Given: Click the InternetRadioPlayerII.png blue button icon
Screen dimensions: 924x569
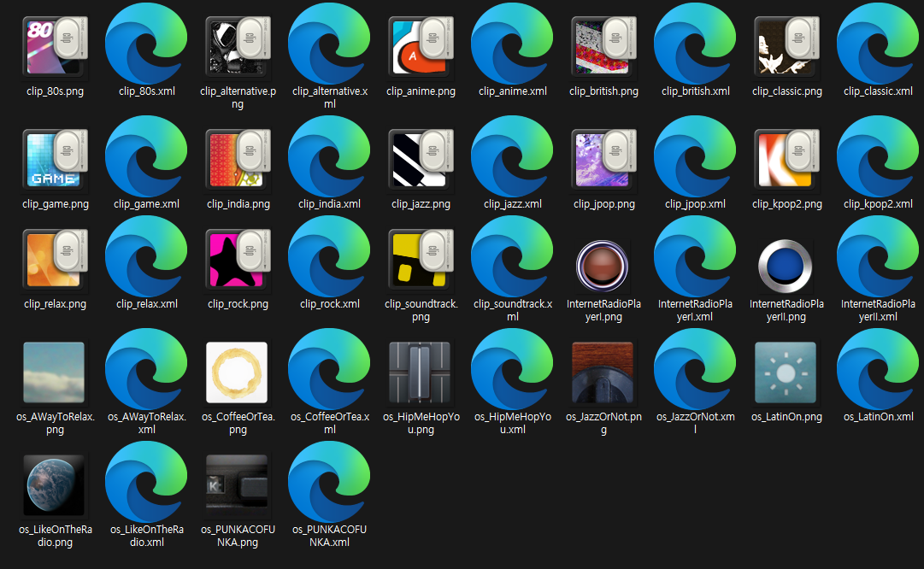Looking at the screenshot, I should [x=785, y=266].
